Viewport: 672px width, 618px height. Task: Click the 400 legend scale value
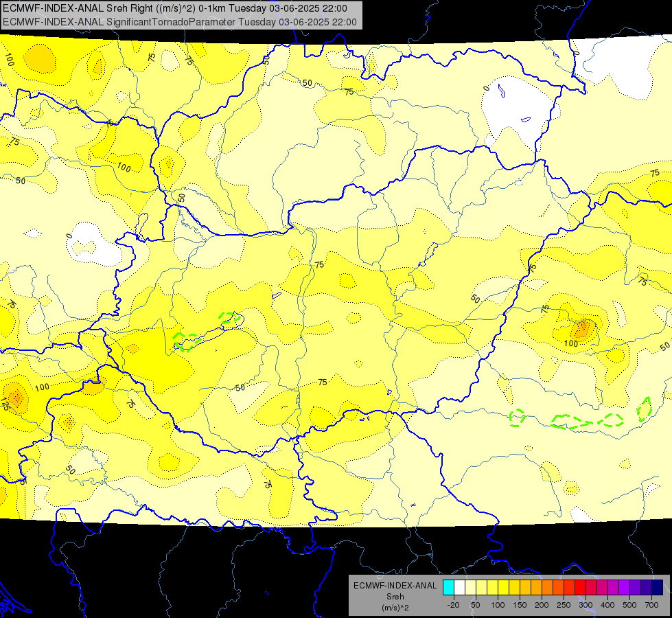pyautogui.click(x=607, y=605)
